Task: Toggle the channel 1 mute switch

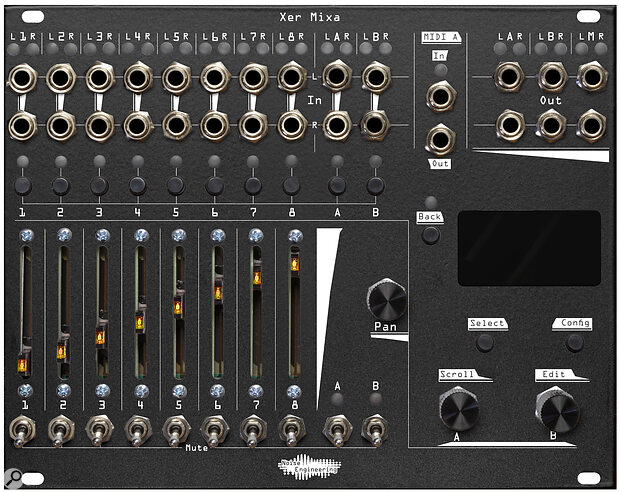Action: 22,432
